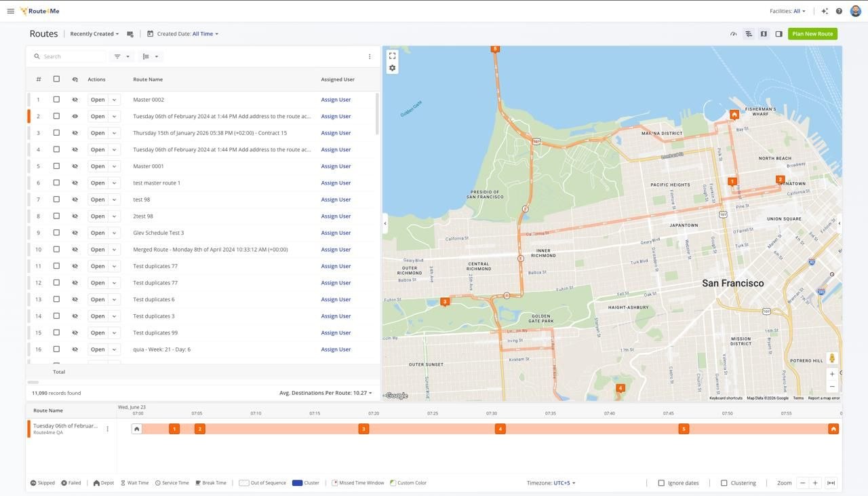Toggle the select-all checkbox in table header
The image size is (868, 496).
[x=56, y=79]
